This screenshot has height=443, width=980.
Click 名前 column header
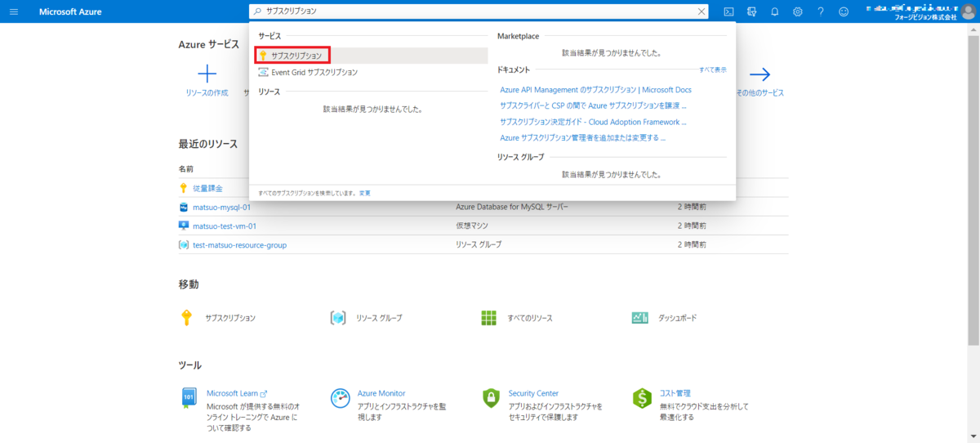click(x=186, y=168)
